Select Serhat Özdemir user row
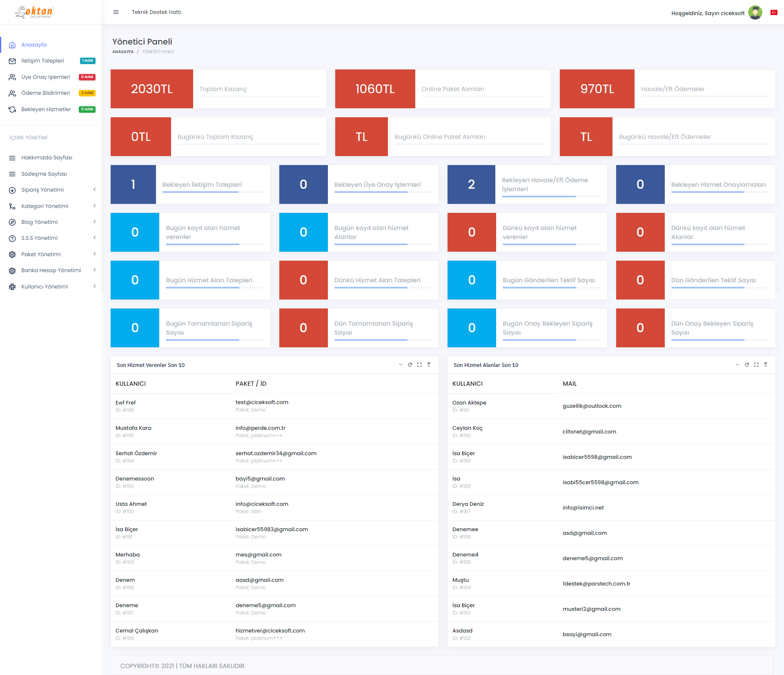Viewport: 784px width, 675px height. 274,457
